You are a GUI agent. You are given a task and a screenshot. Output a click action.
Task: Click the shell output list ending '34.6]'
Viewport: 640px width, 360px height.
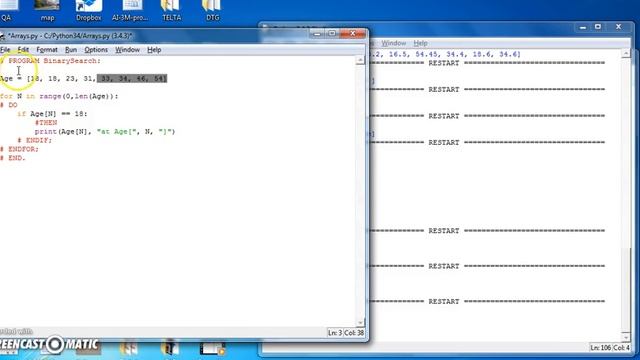point(444,54)
